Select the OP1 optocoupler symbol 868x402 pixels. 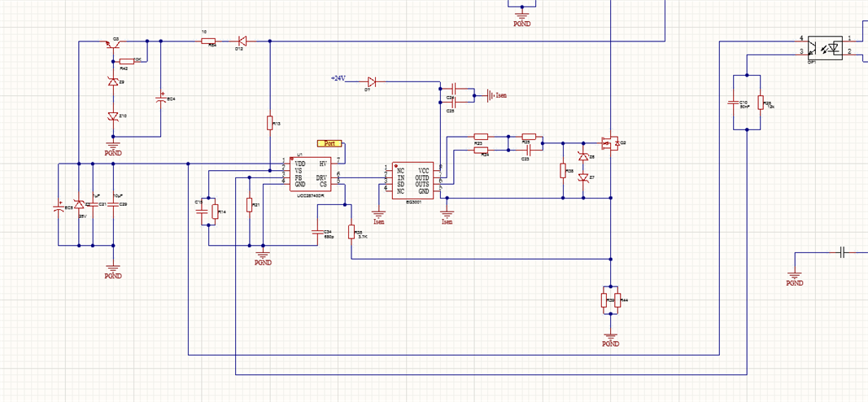(825, 48)
